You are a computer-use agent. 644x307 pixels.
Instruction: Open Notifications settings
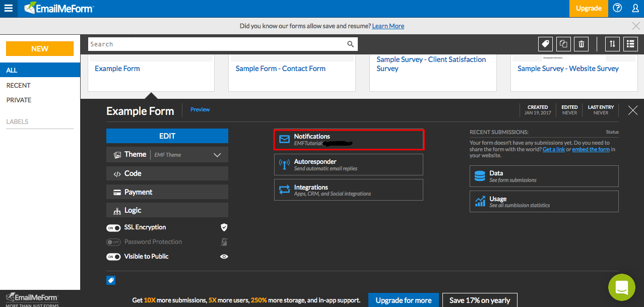[349, 140]
